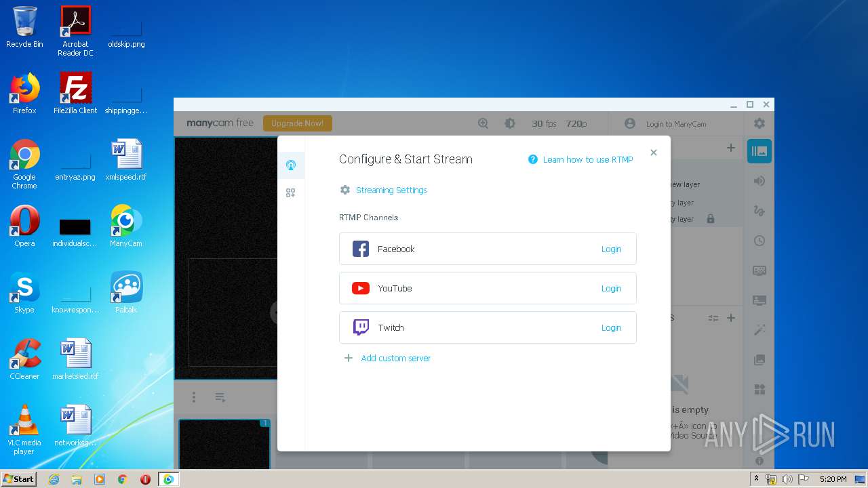Click the taskbar clock showing 5:20 PM
Viewport: 868px width, 488px height.
click(x=833, y=479)
